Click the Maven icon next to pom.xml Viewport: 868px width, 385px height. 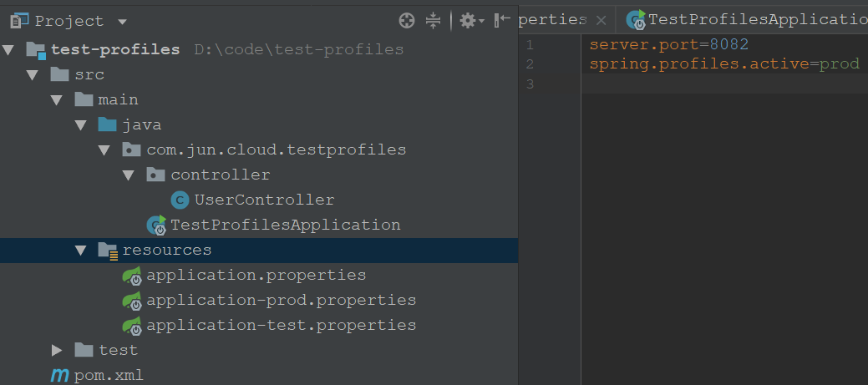click(60, 376)
